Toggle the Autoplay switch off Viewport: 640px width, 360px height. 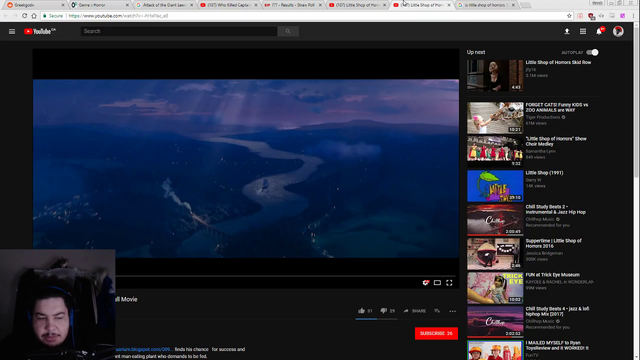(x=592, y=52)
